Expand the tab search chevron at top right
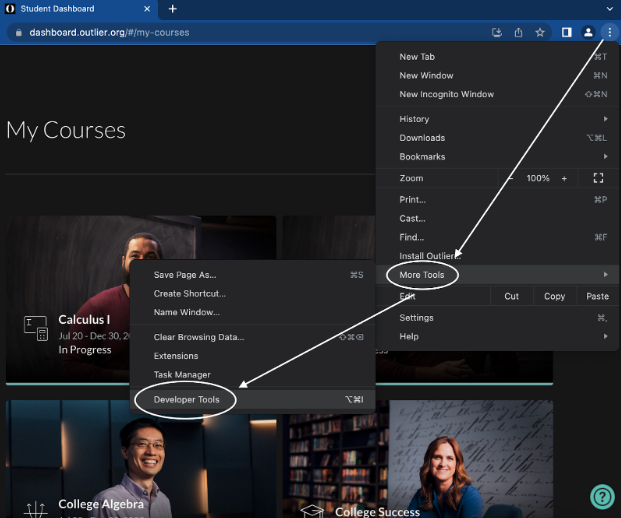This screenshot has width=621, height=518. [610, 9]
